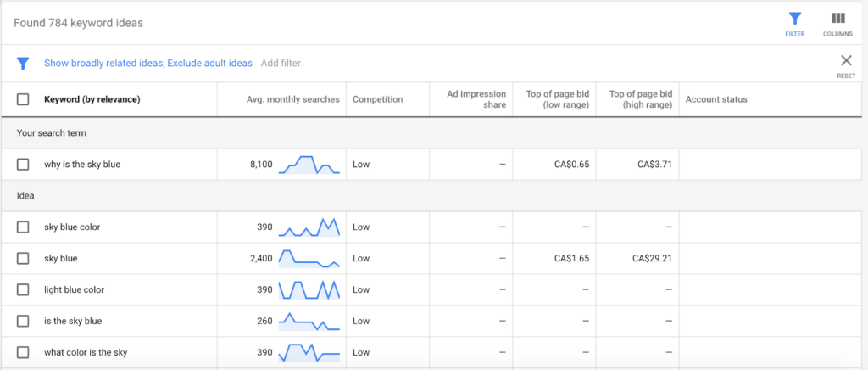Open Show broadly related ideas filter link
The image size is (868, 370).
pyautogui.click(x=103, y=63)
